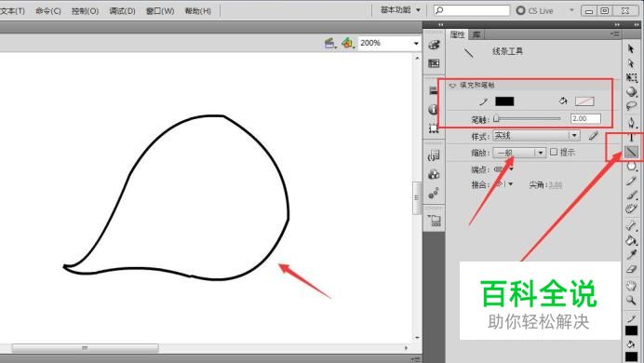
Task: Select the Hand tool
Action: 631,286
